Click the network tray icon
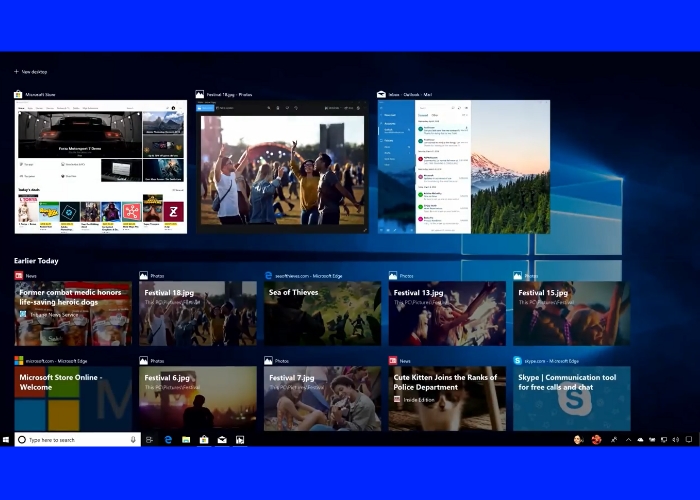The width and height of the screenshot is (700, 500). coord(664,440)
